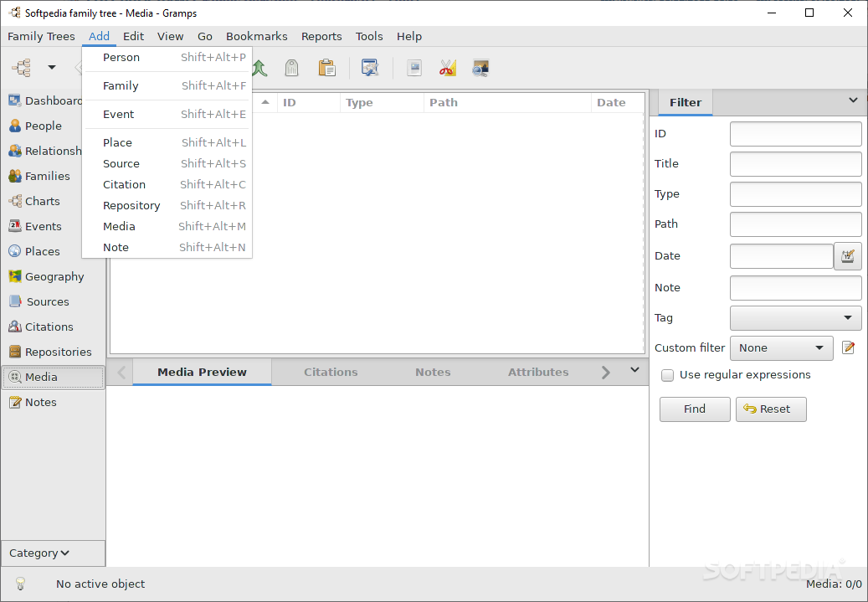
Task: Open the Bookmarks menu
Action: coord(257,37)
